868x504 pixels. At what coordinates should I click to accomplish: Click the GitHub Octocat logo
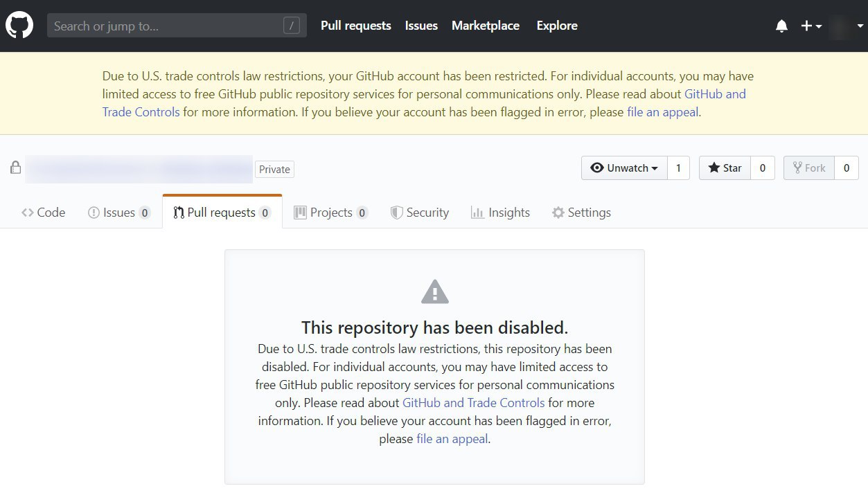pos(19,26)
